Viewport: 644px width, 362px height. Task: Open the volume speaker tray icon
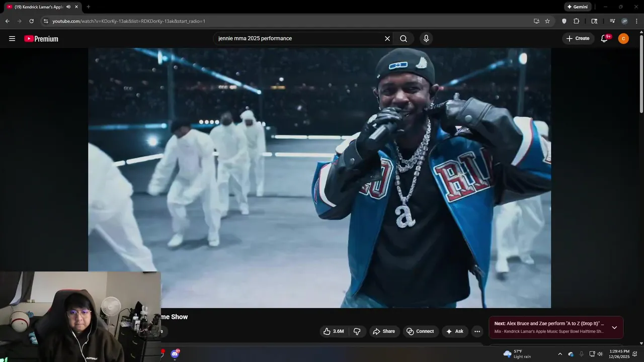[600, 354]
